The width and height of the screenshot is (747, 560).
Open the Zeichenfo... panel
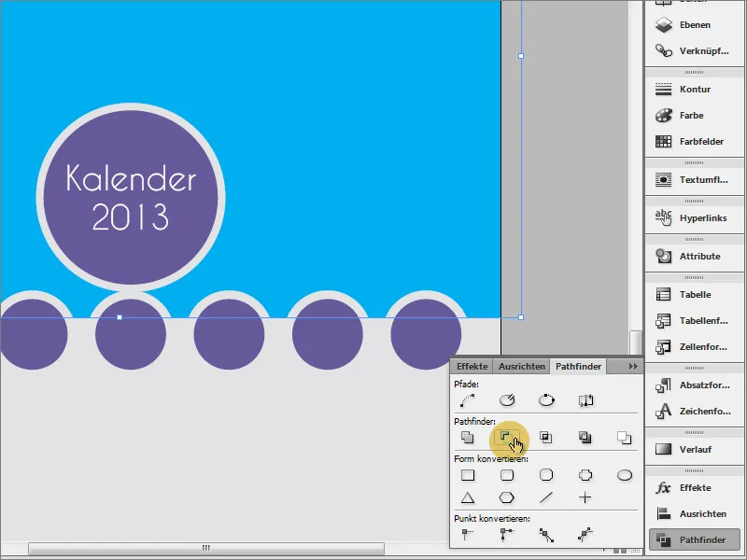694,411
